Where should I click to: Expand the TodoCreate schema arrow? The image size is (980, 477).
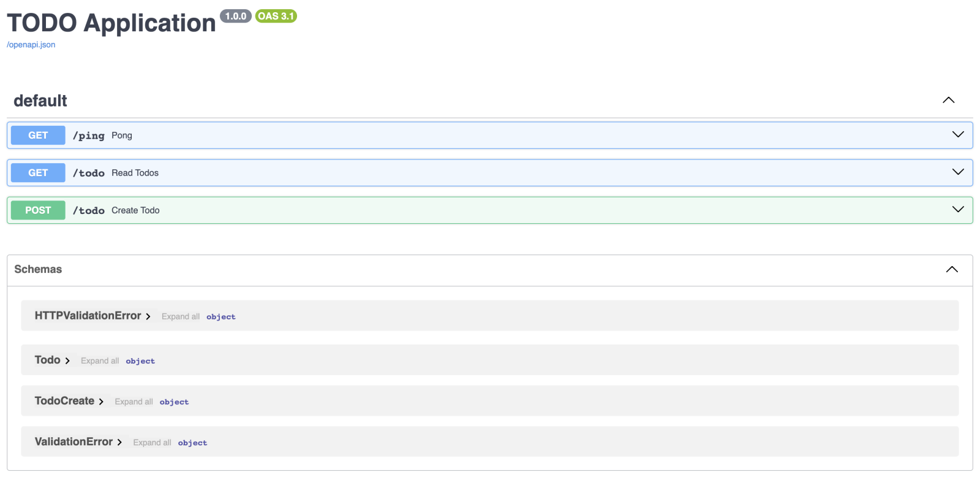(x=101, y=402)
